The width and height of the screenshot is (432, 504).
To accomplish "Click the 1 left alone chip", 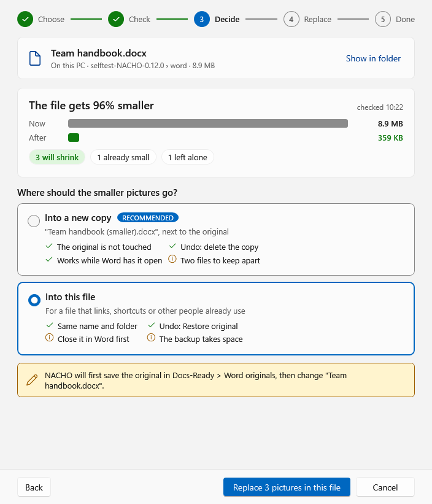I will tap(188, 157).
